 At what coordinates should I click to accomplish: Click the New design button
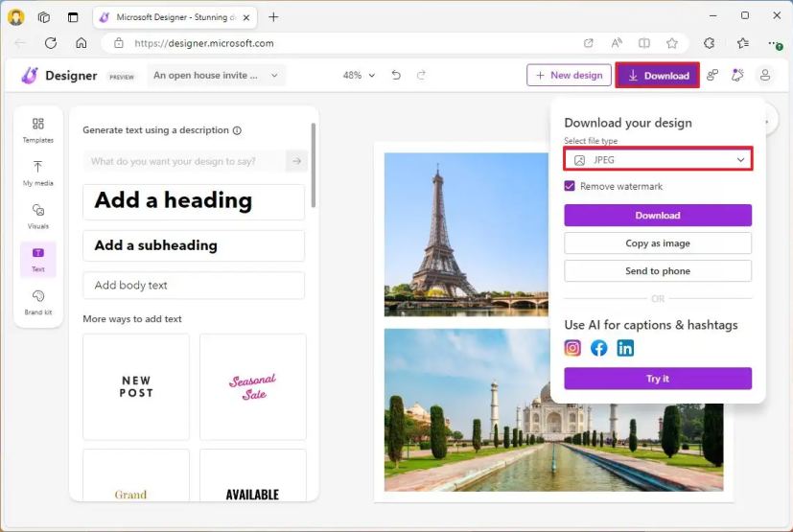569,76
